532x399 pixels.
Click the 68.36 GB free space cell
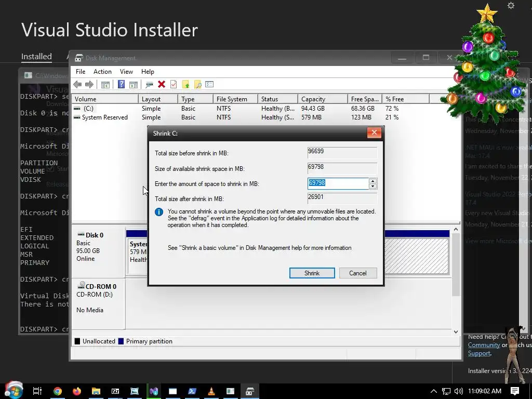point(363,109)
